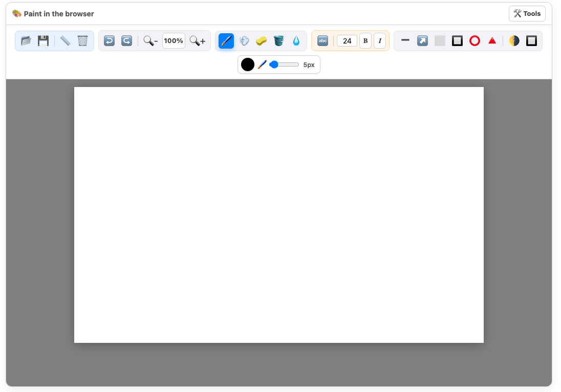Select the water drop blur tool

click(296, 41)
